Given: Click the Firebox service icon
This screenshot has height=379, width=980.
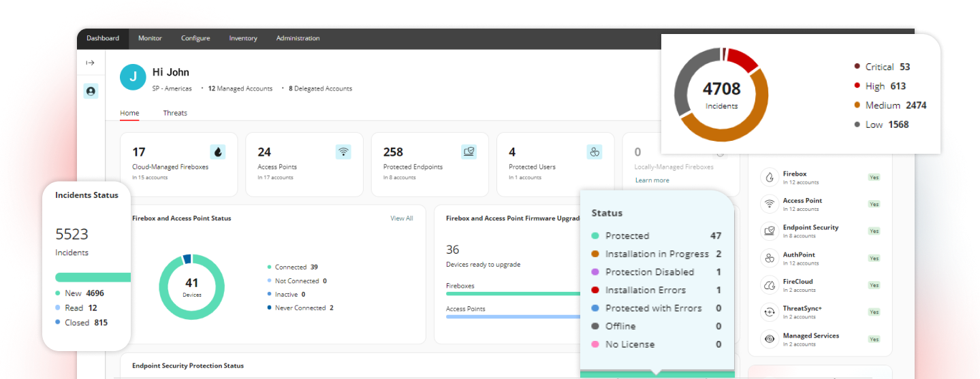Looking at the screenshot, I should [770, 178].
